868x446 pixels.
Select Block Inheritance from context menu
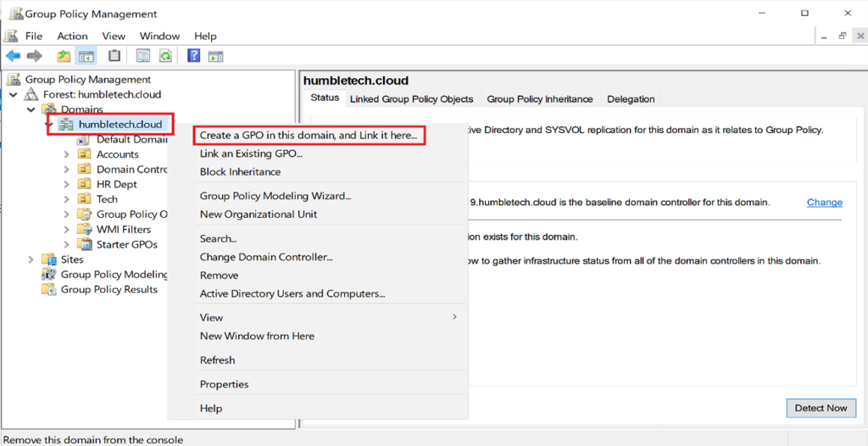tap(240, 172)
